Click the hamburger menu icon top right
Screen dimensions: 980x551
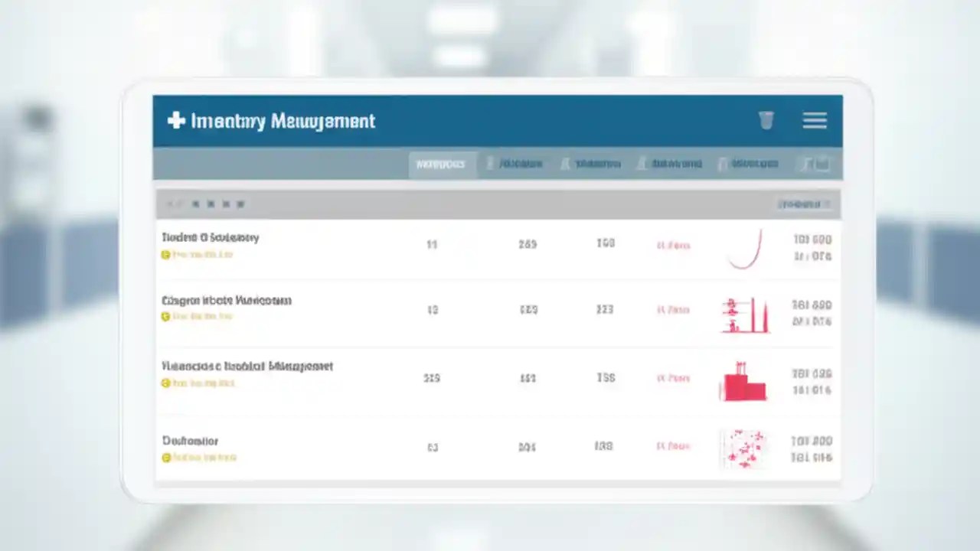815,121
